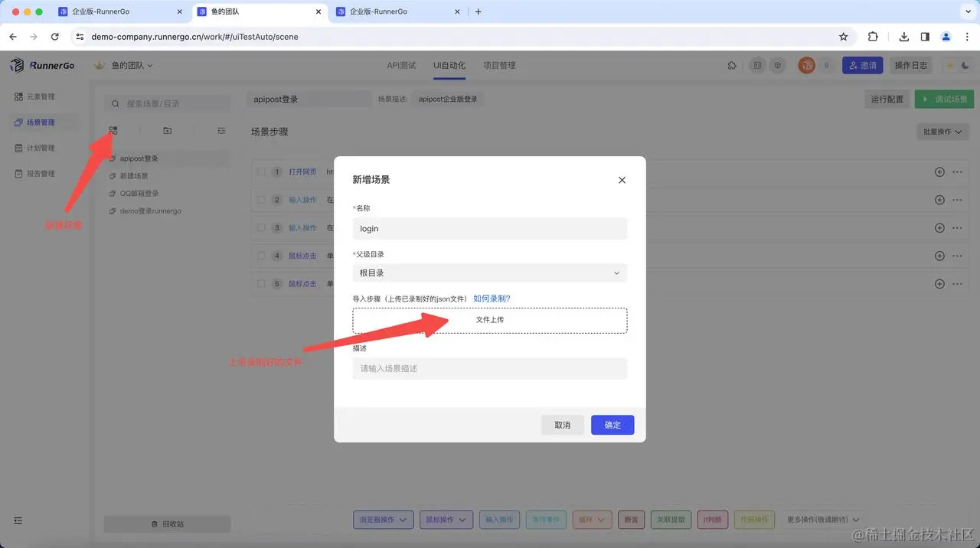The width and height of the screenshot is (980, 548).
Task: Click the 描述 scene description field
Action: (x=490, y=369)
